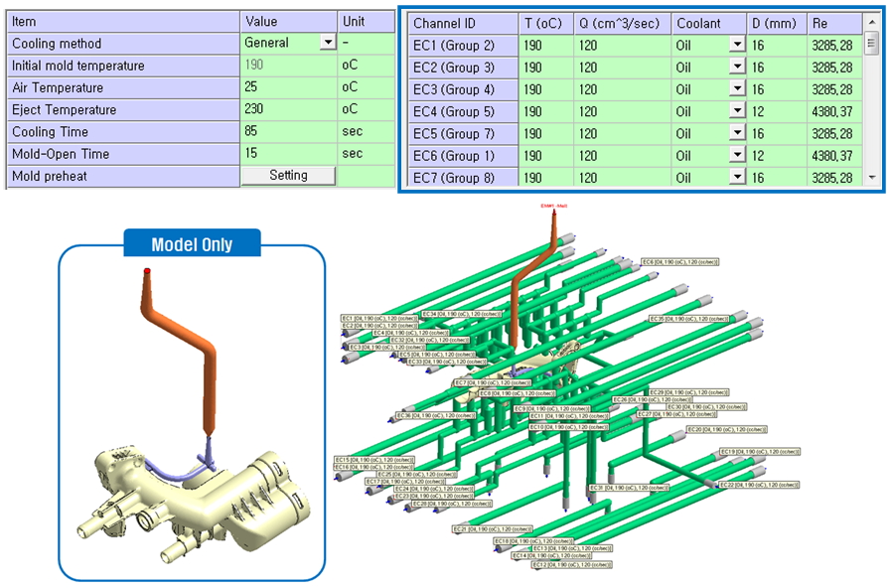Select the EC6 (Group 1) channel row
The height and width of the screenshot is (588, 890).
635,156
